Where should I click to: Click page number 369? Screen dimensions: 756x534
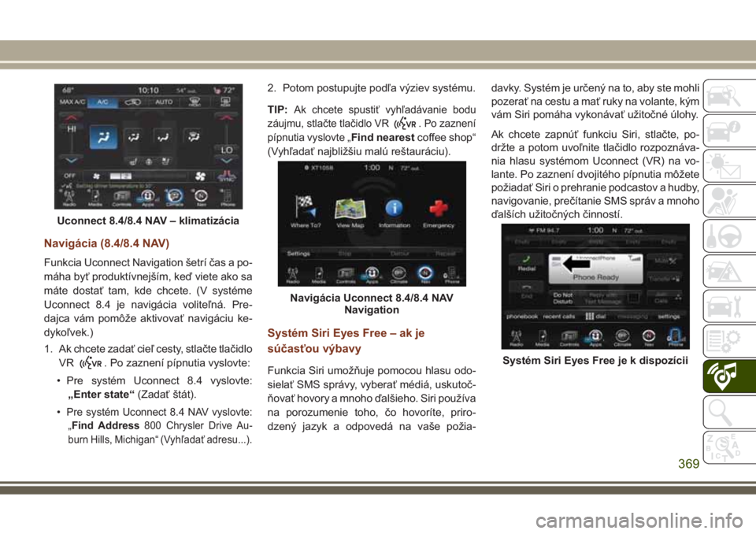pyautogui.click(x=688, y=464)
